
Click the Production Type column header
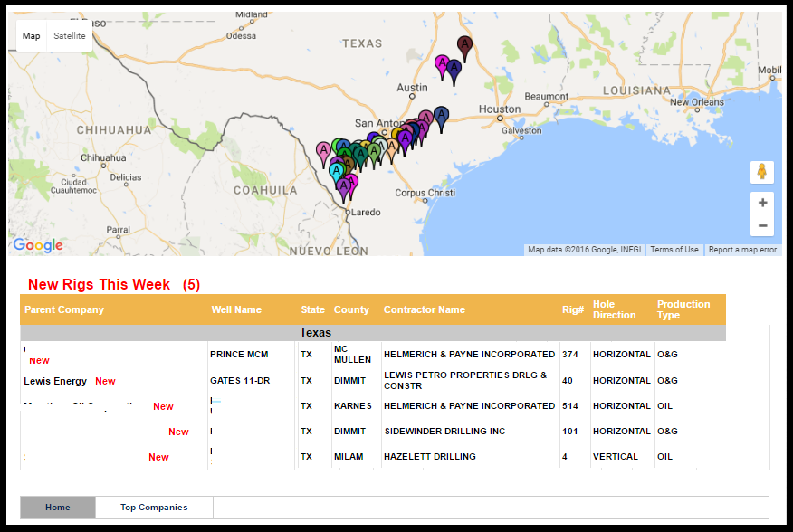point(683,309)
